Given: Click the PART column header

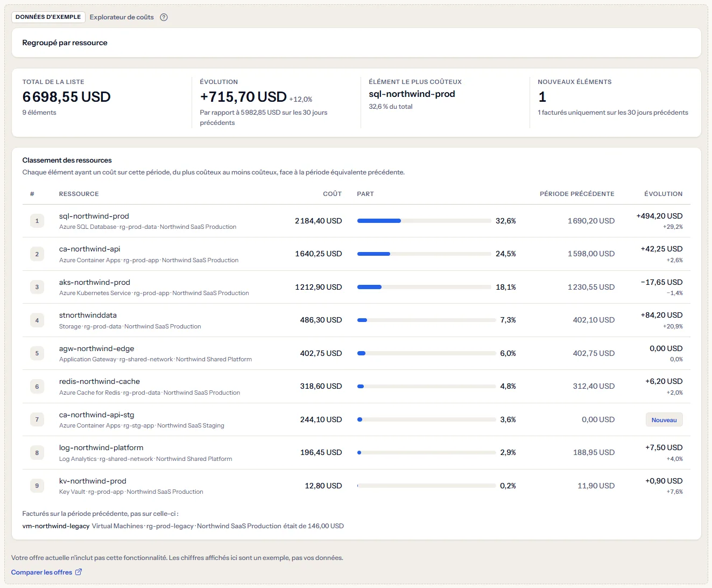Looking at the screenshot, I should [365, 194].
